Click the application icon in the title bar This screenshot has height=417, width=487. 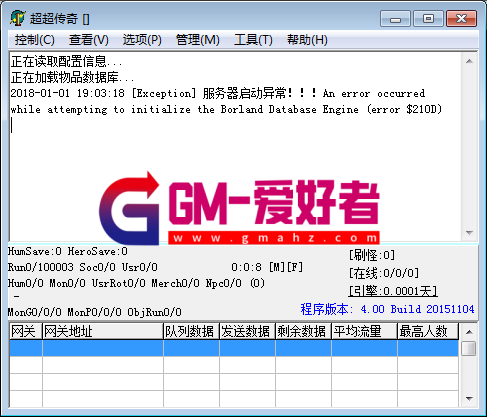click(x=18, y=18)
